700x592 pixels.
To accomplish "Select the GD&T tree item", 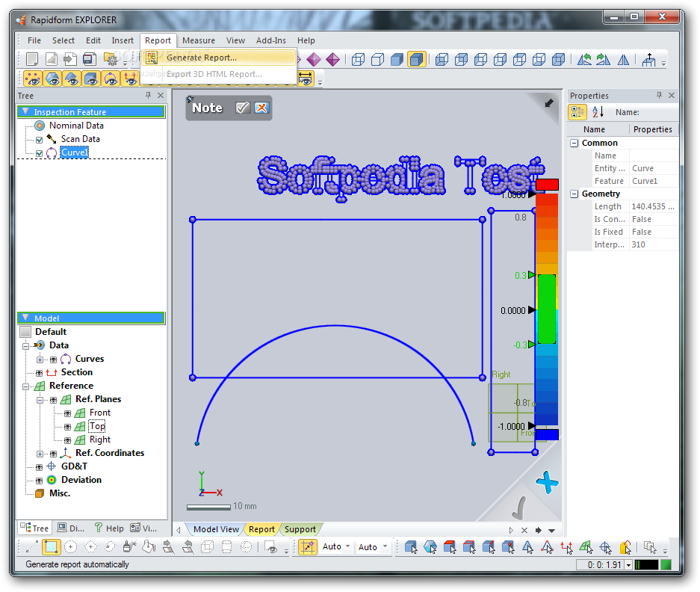I will [x=74, y=466].
